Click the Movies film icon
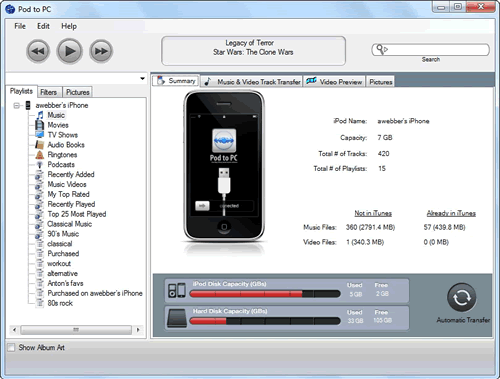500x379 pixels. pos(40,125)
